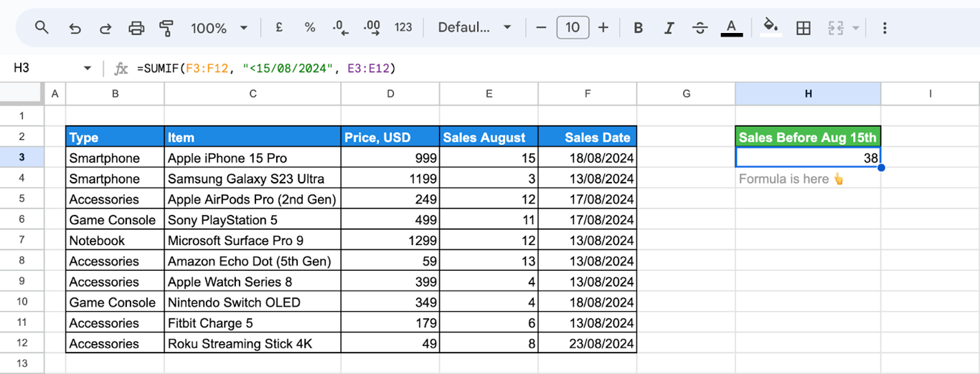Click the merge cells icon
The image size is (980, 374).
[x=836, y=28]
